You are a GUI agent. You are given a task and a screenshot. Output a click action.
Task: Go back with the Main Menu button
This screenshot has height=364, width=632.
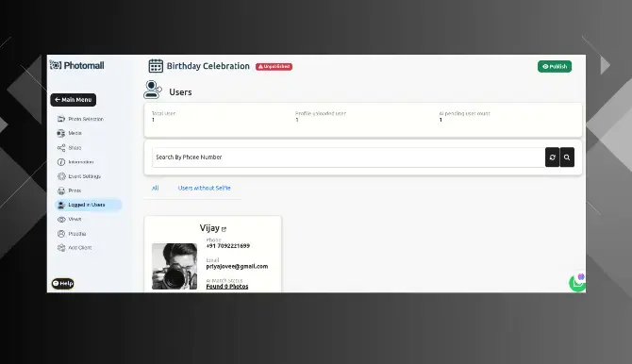pyautogui.click(x=74, y=100)
